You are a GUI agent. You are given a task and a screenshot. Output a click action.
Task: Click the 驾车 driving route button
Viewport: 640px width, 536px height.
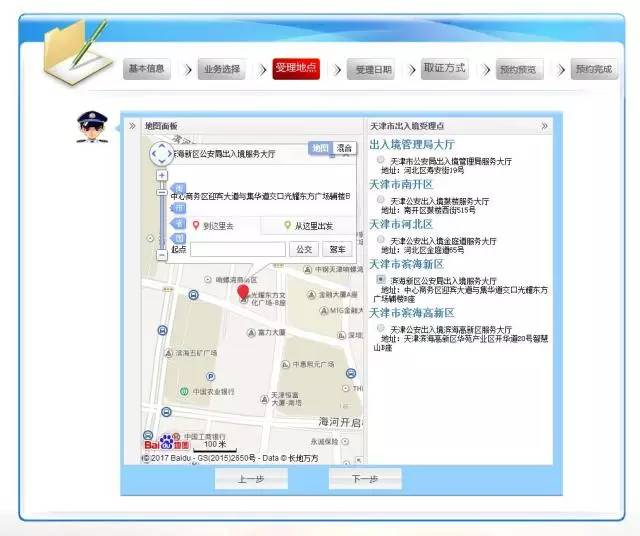[x=337, y=249]
